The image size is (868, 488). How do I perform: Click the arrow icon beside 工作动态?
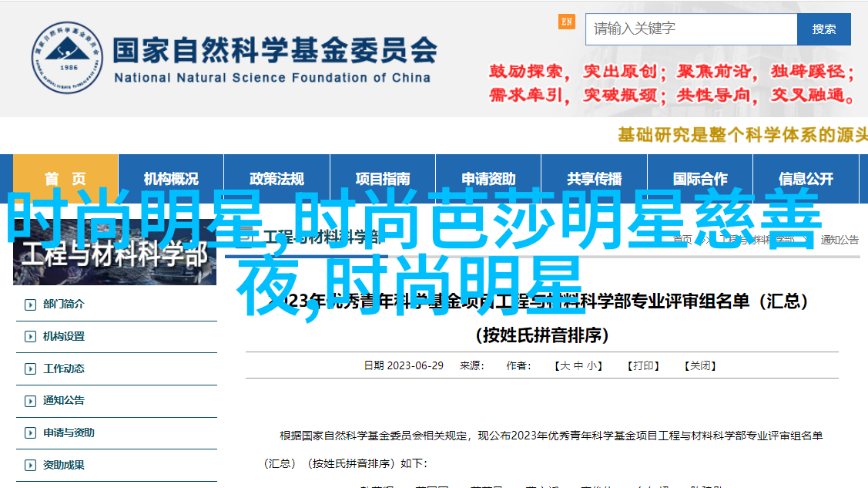point(30,369)
